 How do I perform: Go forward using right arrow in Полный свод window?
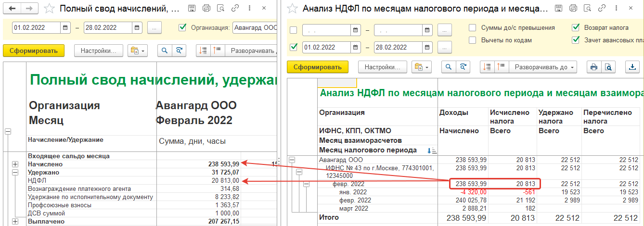pos(30,9)
